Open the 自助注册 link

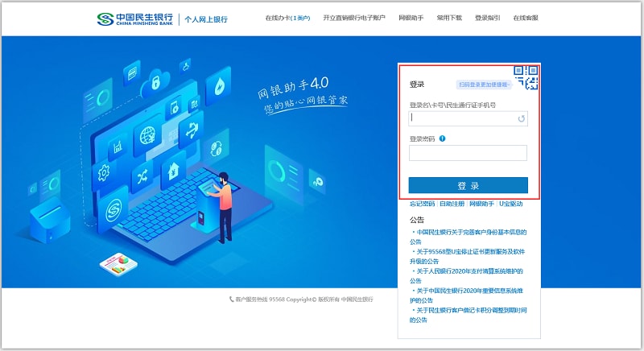coord(452,204)
